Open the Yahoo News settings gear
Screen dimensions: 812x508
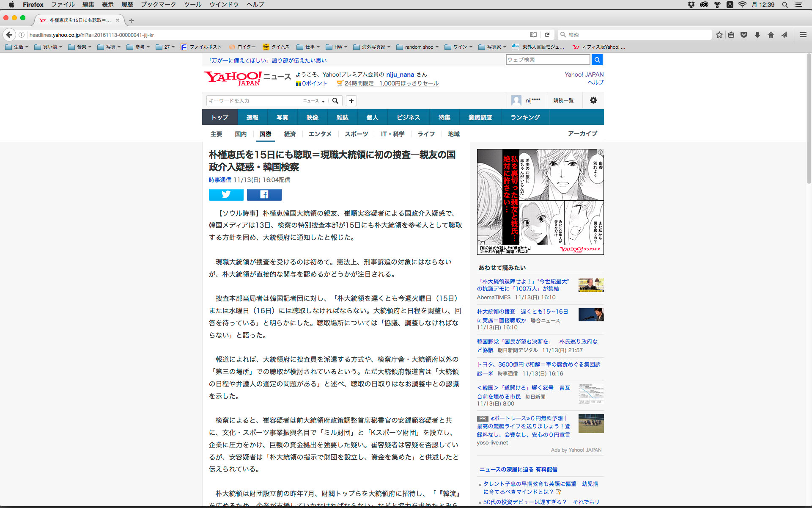[x=593, y=100]
